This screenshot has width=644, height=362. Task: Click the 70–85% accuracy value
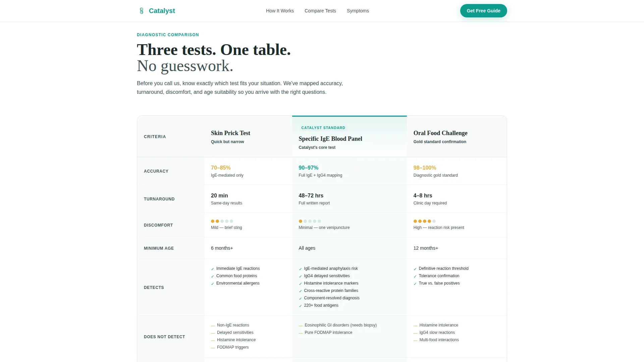221,168
